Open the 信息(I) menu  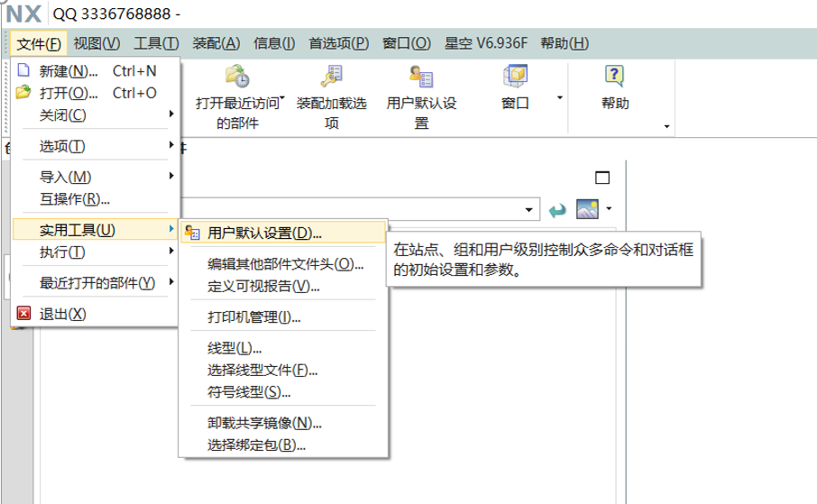tap(274, 43)
